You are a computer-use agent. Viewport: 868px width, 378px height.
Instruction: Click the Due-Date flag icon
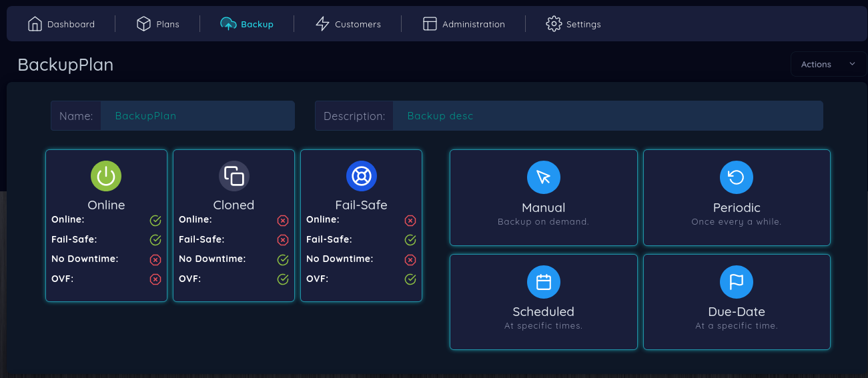tap(736, 282)
